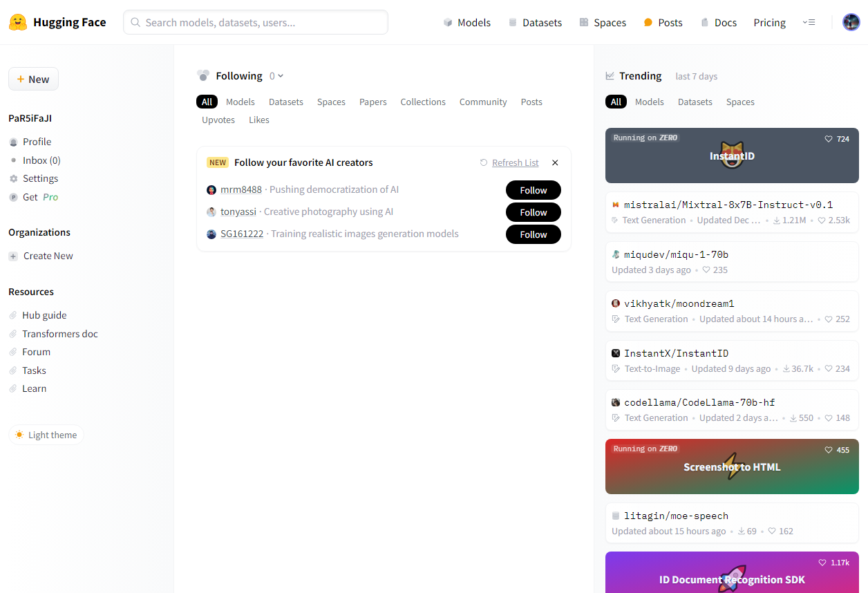Screen dimensions: 868x593
Task: Open codellama/CodeLlama-70b-hf model
Action: click(732, 410)
